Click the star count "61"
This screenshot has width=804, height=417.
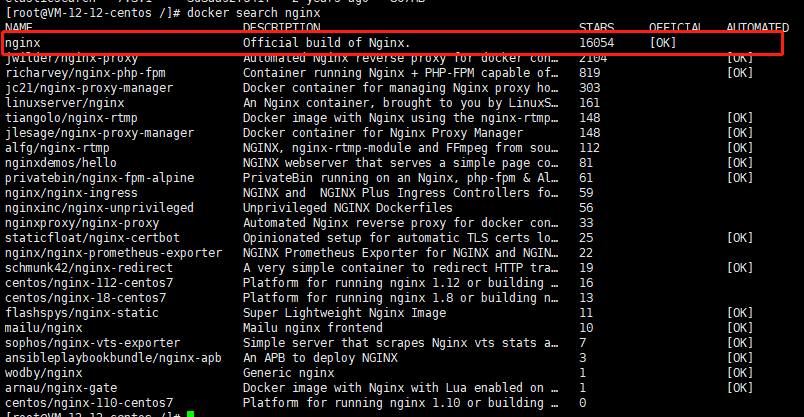point(586,178)
